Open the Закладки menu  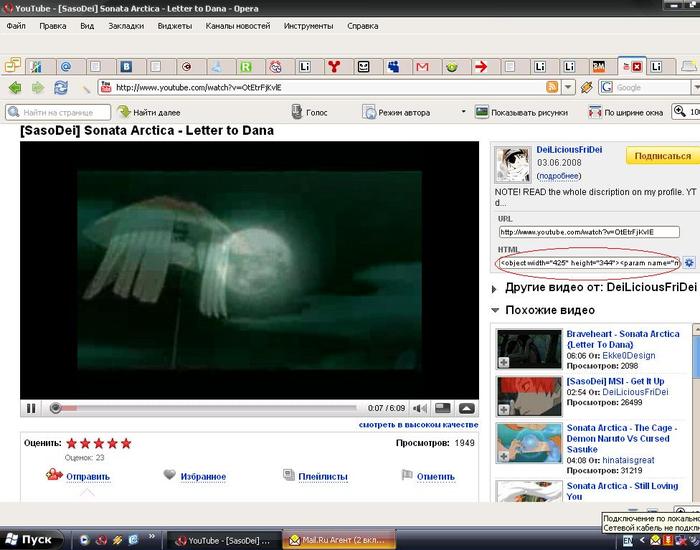(x=126, y=26)
